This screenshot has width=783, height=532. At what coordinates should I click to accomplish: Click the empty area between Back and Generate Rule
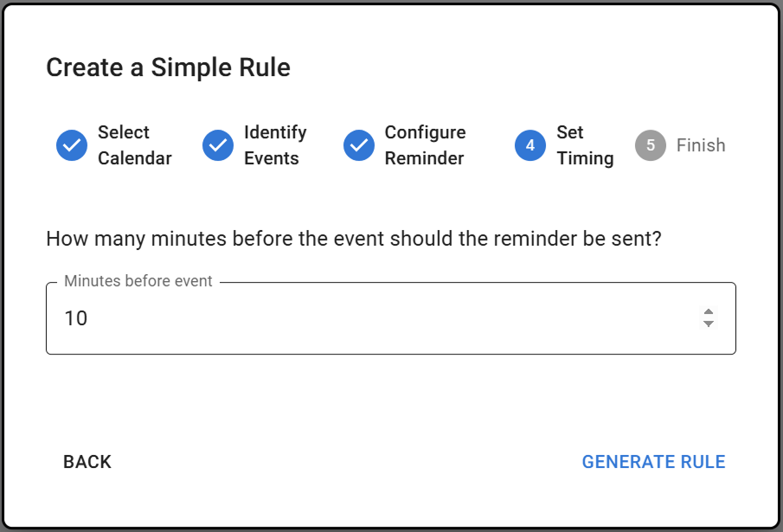[x=346, y=462]
